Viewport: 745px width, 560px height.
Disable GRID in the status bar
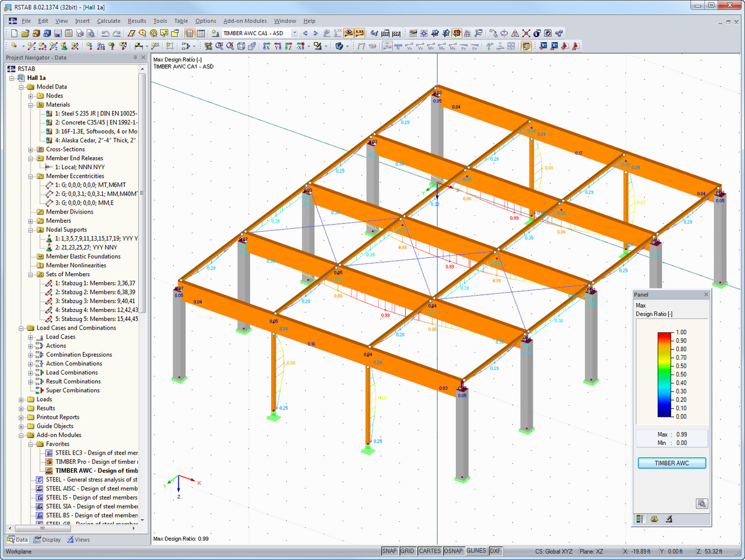(407, 551)
